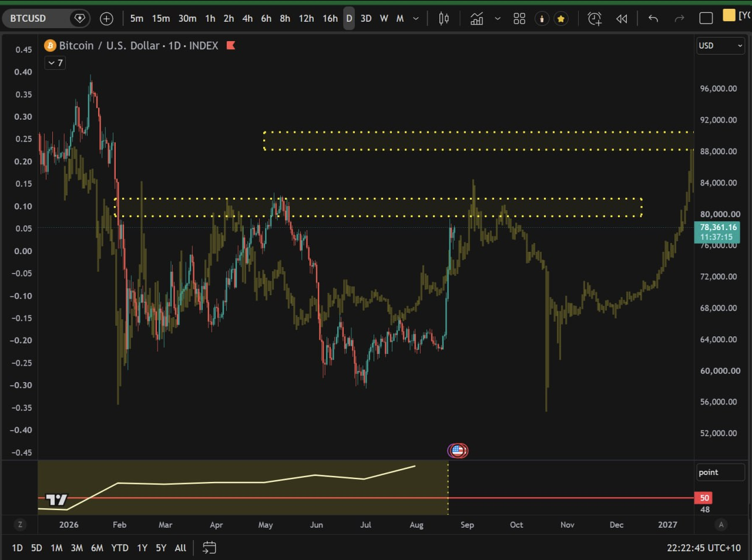
Task: Redo the chart action
Action: coord(680,19)
